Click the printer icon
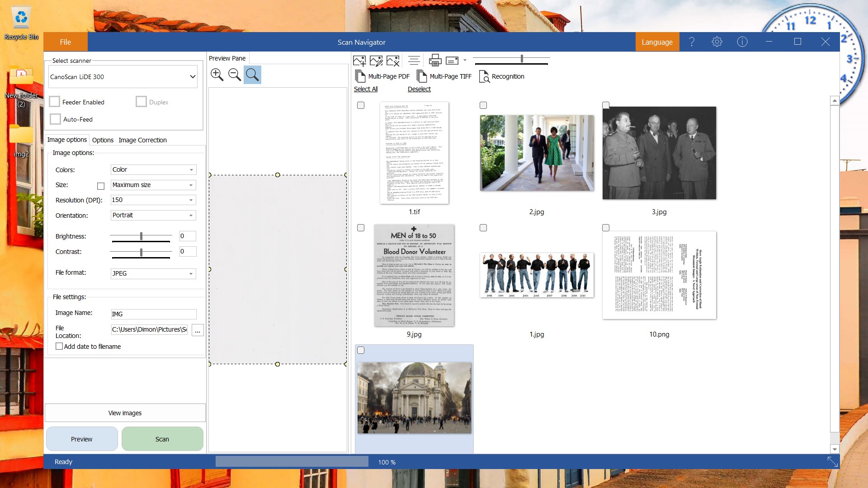The image size is (868, 488). pyautogui.click(x=435, y=60)
